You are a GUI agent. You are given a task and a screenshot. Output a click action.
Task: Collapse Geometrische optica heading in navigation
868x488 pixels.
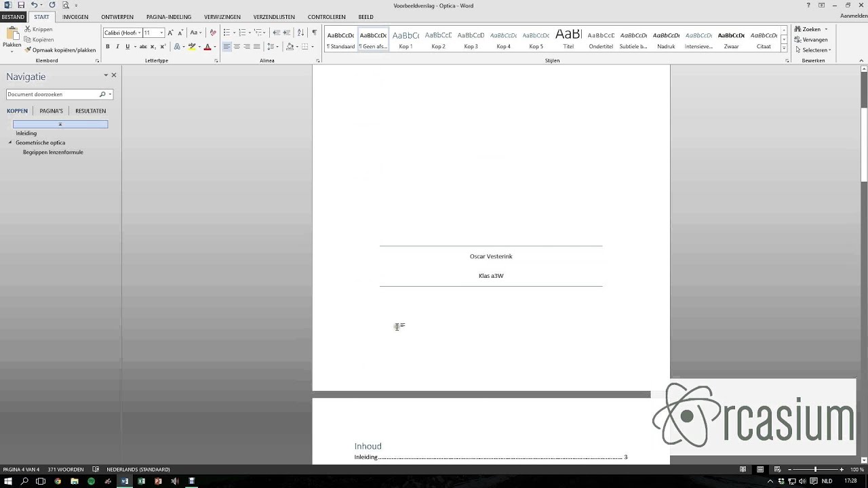click(10, 142)
